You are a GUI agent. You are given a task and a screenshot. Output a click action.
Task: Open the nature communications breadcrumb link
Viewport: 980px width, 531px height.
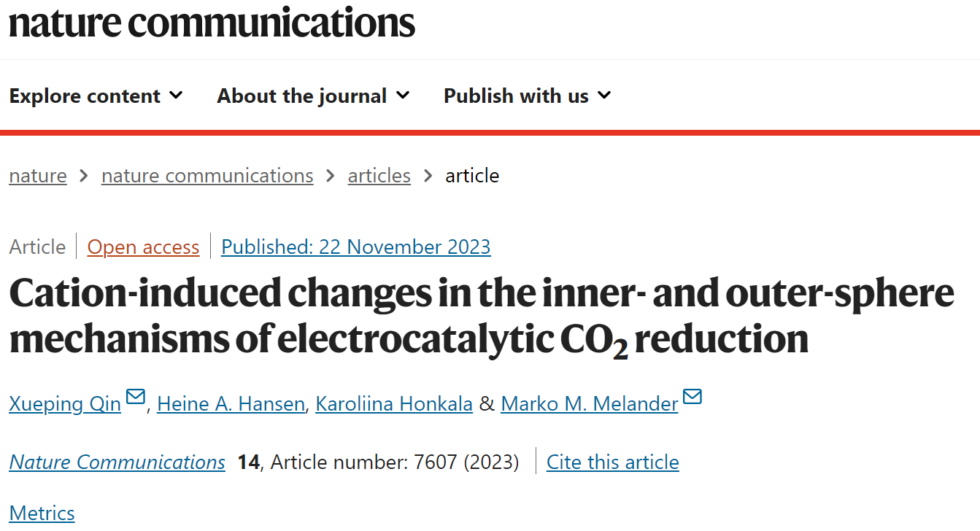click(x=207, y=176)
